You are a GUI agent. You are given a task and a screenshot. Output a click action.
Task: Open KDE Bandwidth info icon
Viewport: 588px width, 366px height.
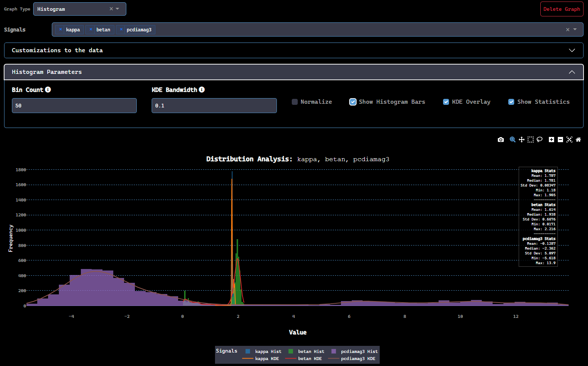(x=202, y=90)
